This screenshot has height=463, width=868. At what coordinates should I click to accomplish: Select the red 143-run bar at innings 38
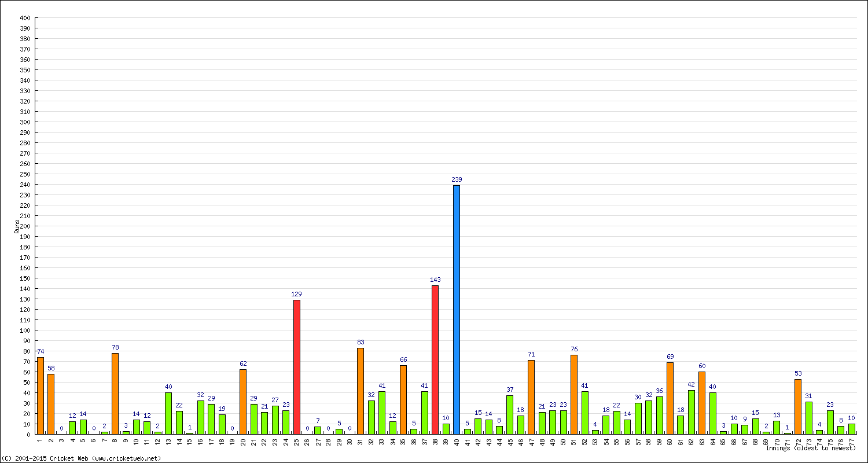tap(435, 359)
